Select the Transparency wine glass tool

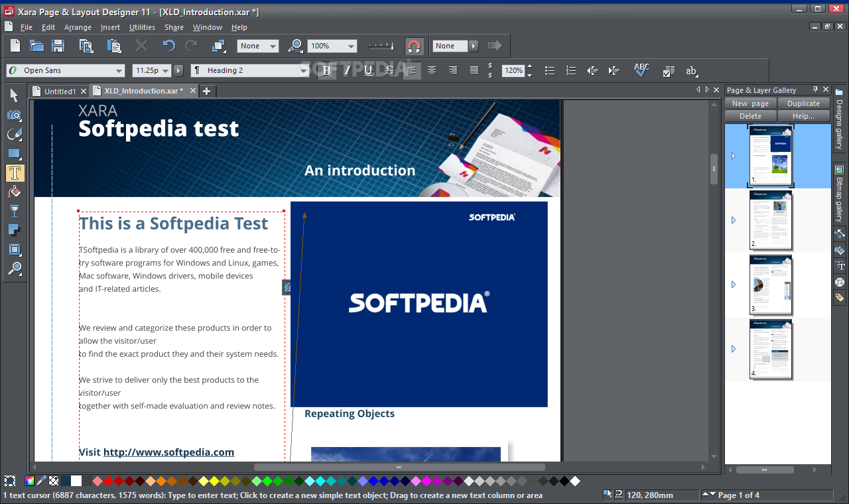point(15,212)
